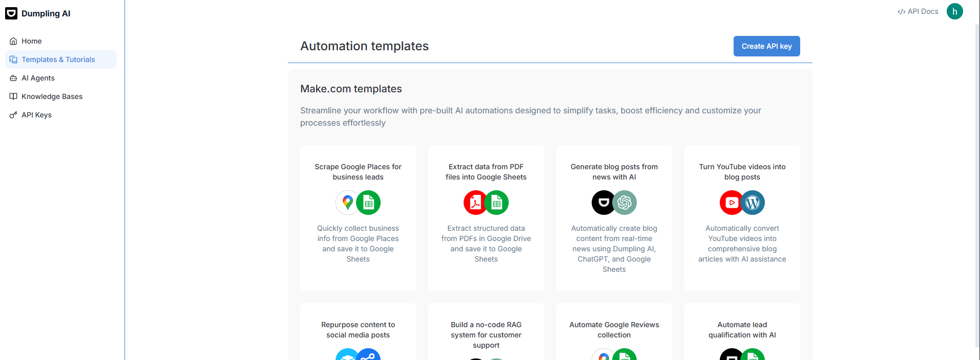Click description 'Quickly collect business info' text
The width and height of the screenshot is (980, 360).
(358, 244)
